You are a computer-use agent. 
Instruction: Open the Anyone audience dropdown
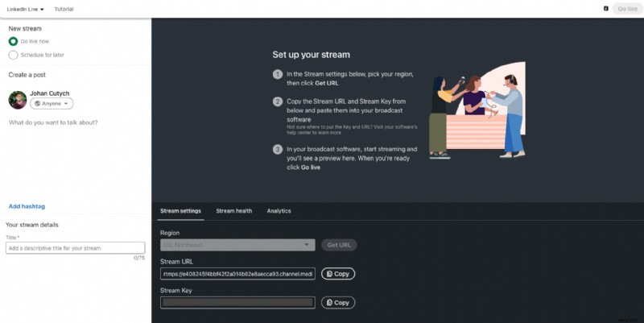point(52,104)
